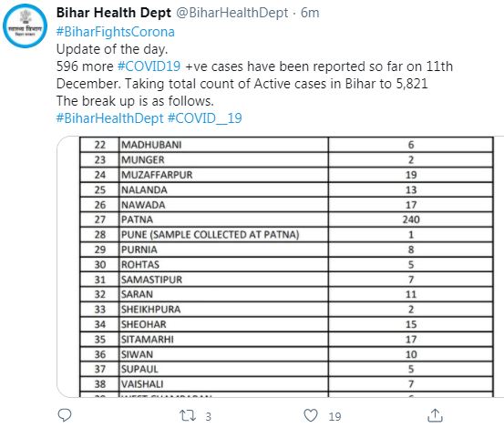Viewport: 504px width, 428px height.
Task: Click 'The break up is as follows.' text
Action: pos(135,101)
